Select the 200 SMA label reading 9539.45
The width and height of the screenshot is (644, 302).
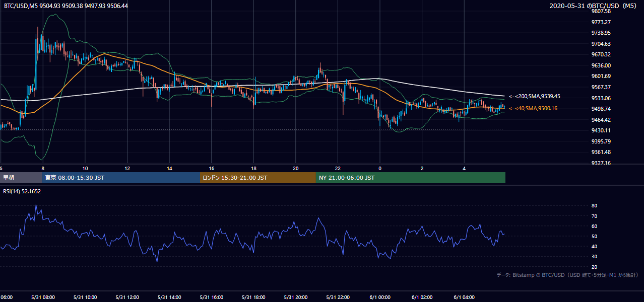[x=535, y=96]
